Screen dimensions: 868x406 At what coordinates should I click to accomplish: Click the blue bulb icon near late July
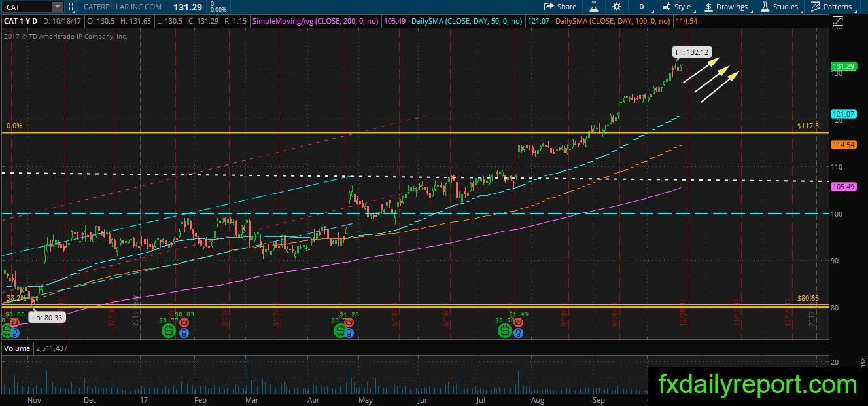518,333
